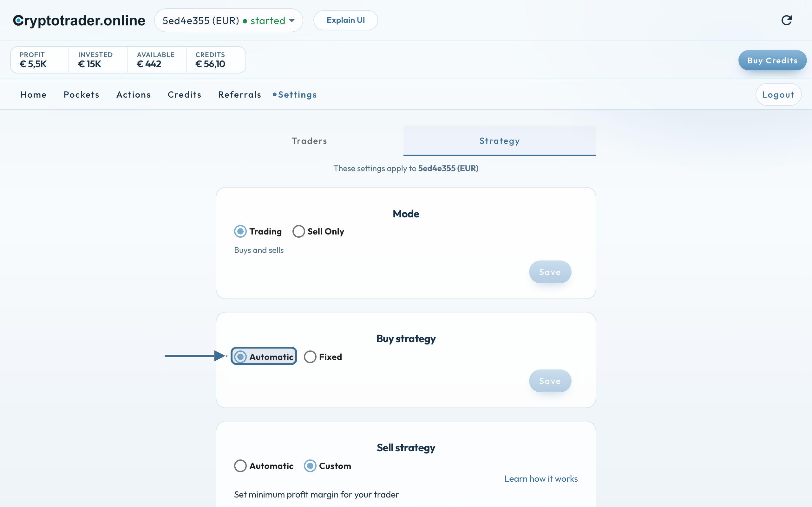
Task: Click the Explain UI button
Action: pos(346,20)
